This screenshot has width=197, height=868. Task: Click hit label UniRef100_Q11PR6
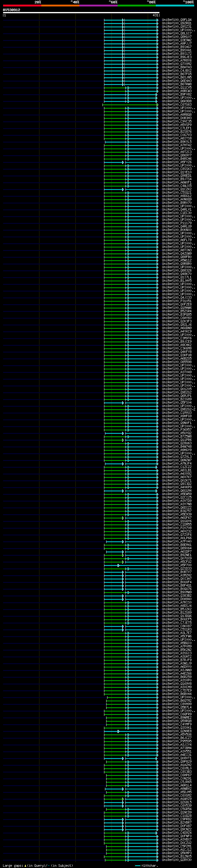tap(177, 440)
